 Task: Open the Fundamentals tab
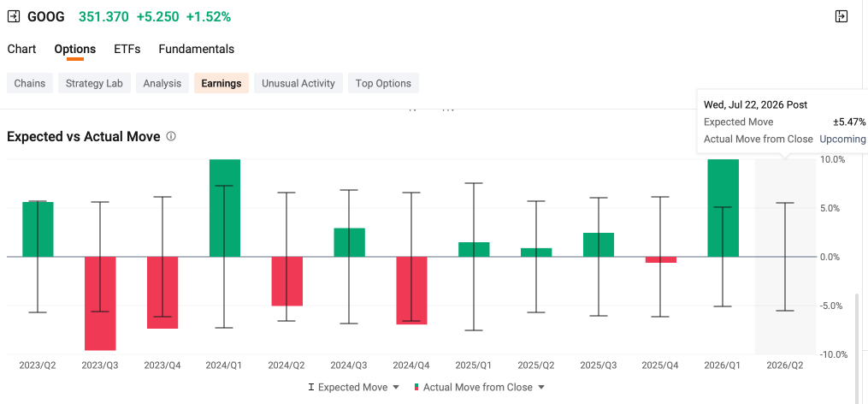click(197, 49)
